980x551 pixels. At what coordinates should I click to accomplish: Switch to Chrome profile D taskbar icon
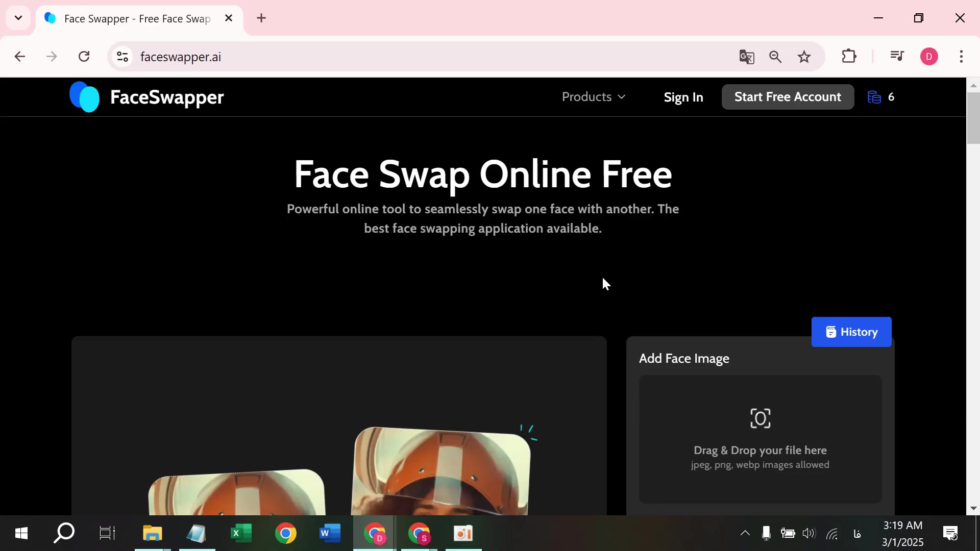click(x=374, y=533)
